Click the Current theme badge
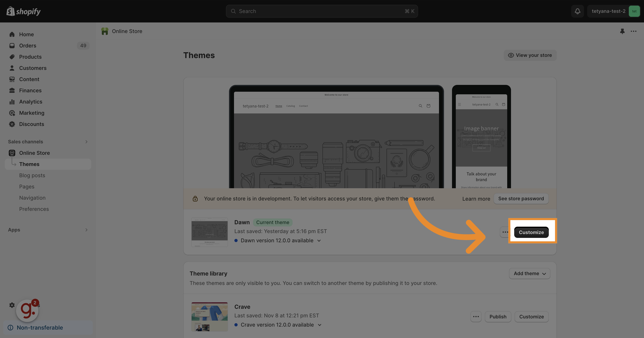 (272, 222)
